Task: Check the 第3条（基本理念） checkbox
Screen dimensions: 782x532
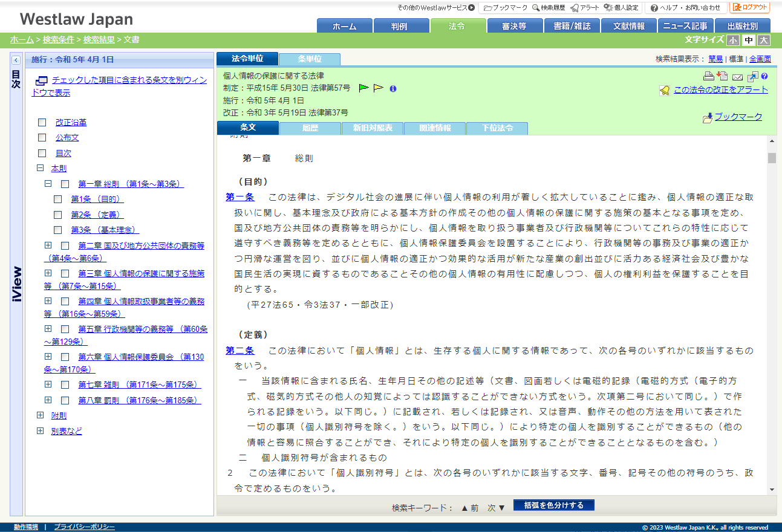Action: coord(57,230)
